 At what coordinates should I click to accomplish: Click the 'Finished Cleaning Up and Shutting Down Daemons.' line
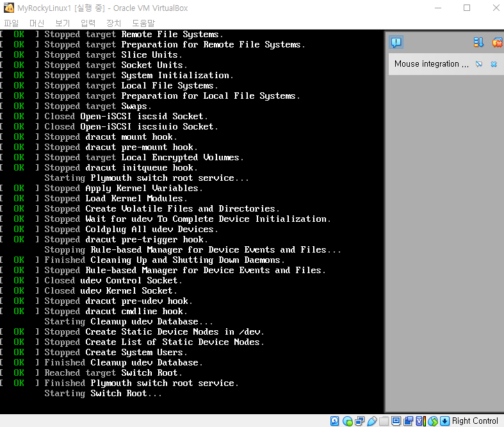(165, 260)
